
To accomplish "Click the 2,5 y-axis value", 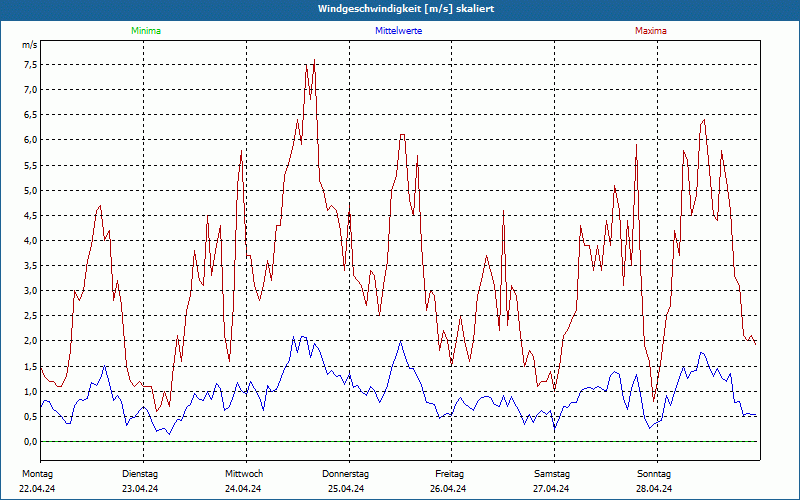I will coord(30,316).
